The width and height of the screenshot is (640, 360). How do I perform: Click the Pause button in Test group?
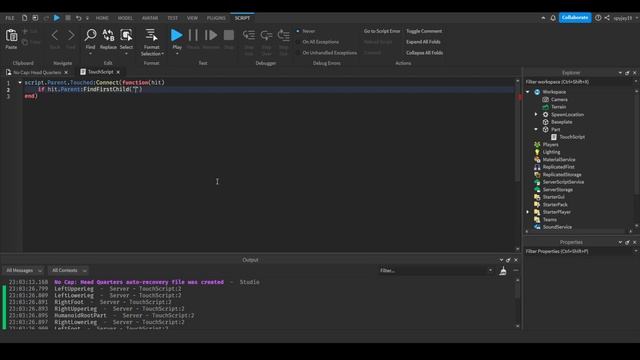(x=193, y=35)
